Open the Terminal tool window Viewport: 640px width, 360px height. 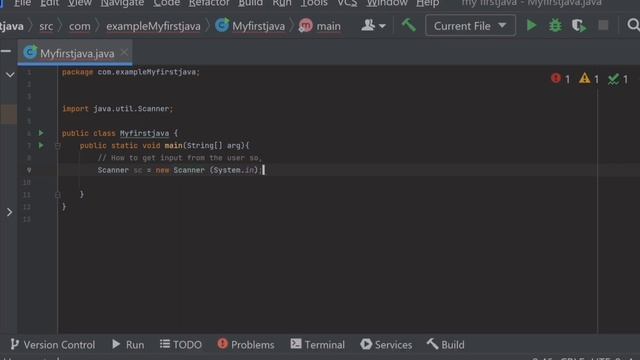pyautogui.click(x=318, y=344)
